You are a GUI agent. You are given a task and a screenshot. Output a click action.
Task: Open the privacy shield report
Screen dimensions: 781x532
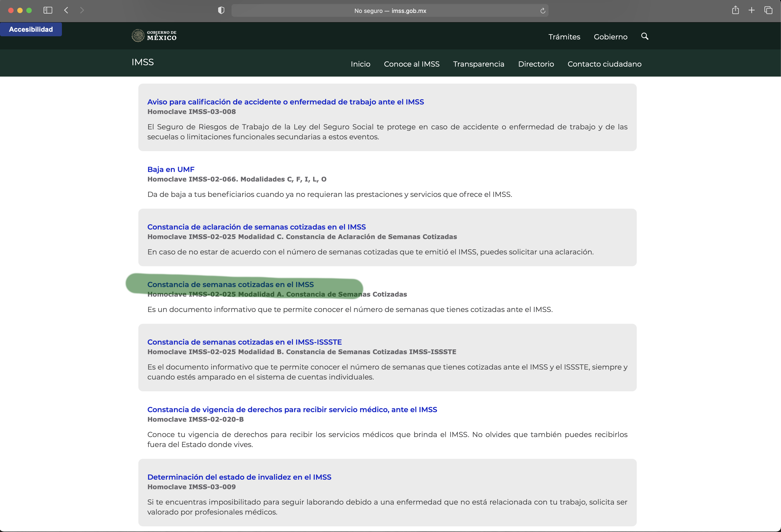coord(221,10)
